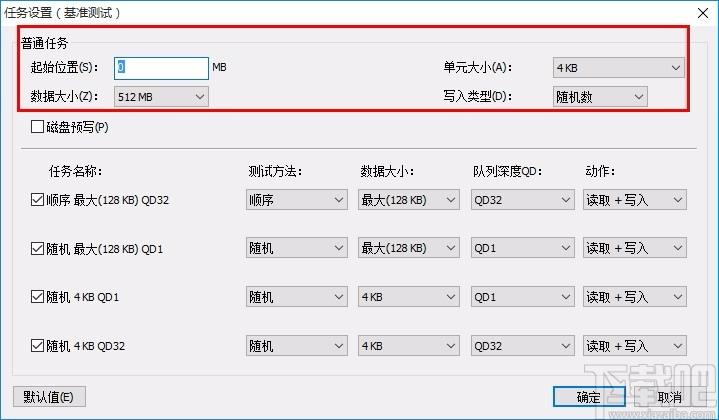Click the 起始位置(S) input field

pos(161,68)
